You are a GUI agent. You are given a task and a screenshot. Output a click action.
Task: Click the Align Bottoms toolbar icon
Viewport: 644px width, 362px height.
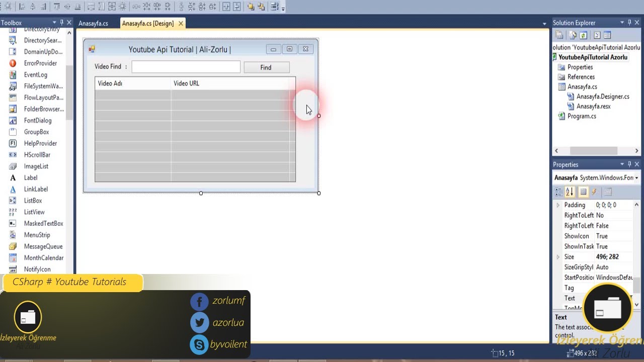77,7
